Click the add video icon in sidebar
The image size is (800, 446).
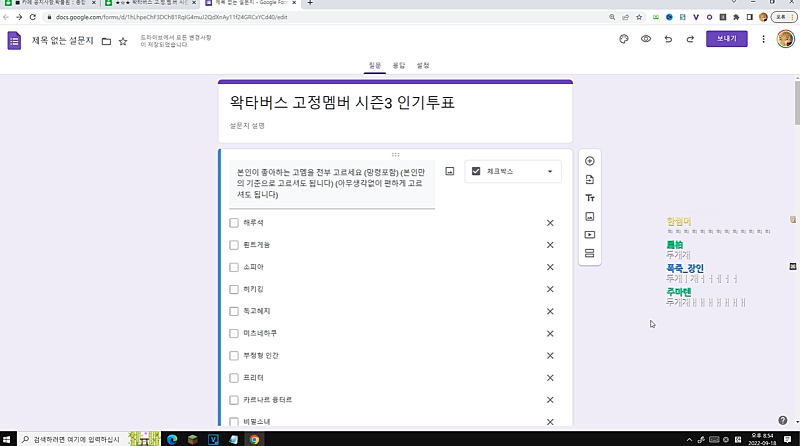click(x=590, y=235)
